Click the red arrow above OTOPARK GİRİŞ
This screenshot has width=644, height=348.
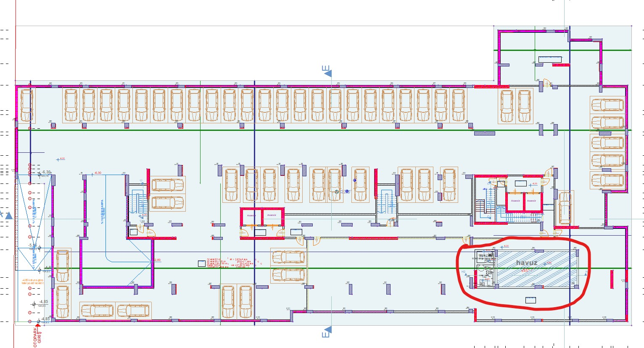tap(38, 324)
